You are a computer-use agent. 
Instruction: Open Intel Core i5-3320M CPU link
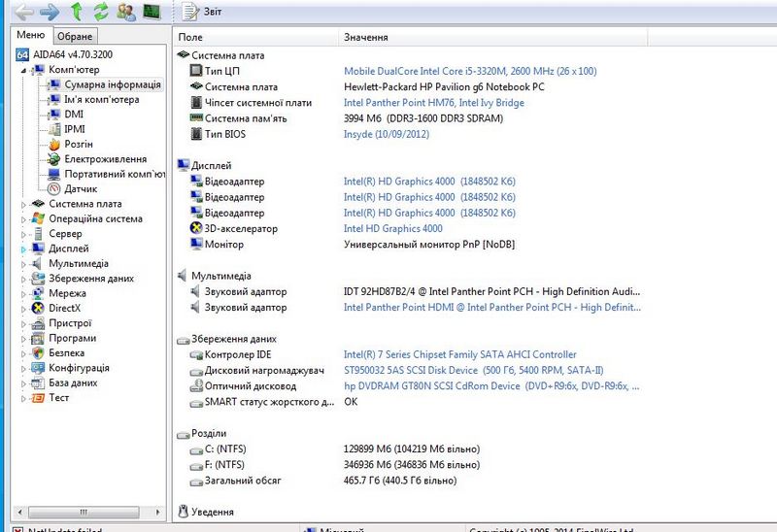pyautogui.click(x=470, y=71)
